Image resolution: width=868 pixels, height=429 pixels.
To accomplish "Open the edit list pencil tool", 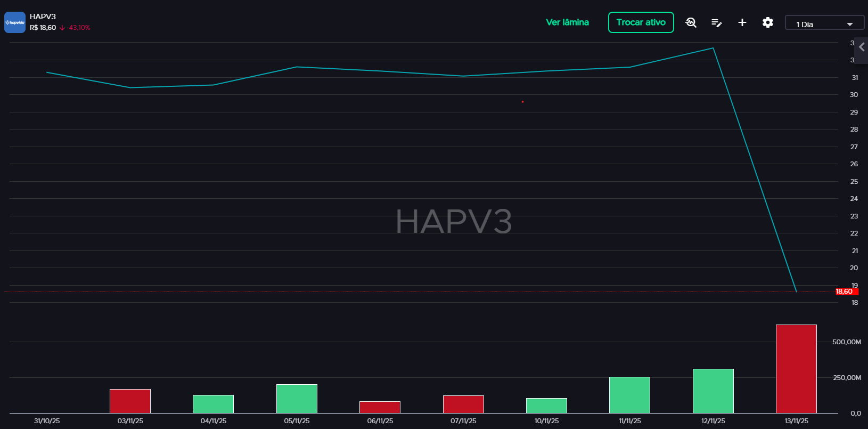I will coord(716,22).
